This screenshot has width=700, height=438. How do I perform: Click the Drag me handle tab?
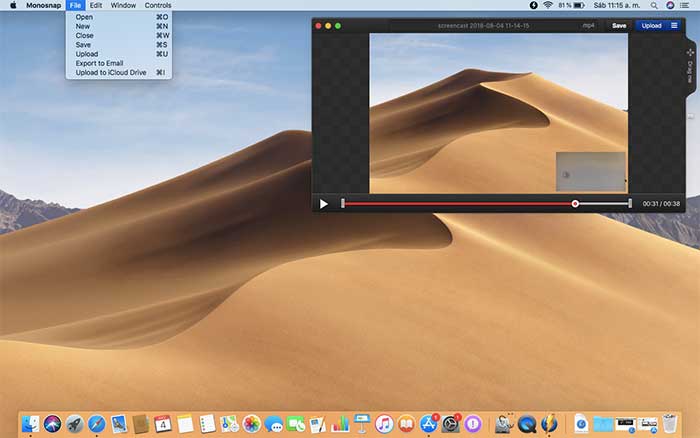(x=690, y=65)
